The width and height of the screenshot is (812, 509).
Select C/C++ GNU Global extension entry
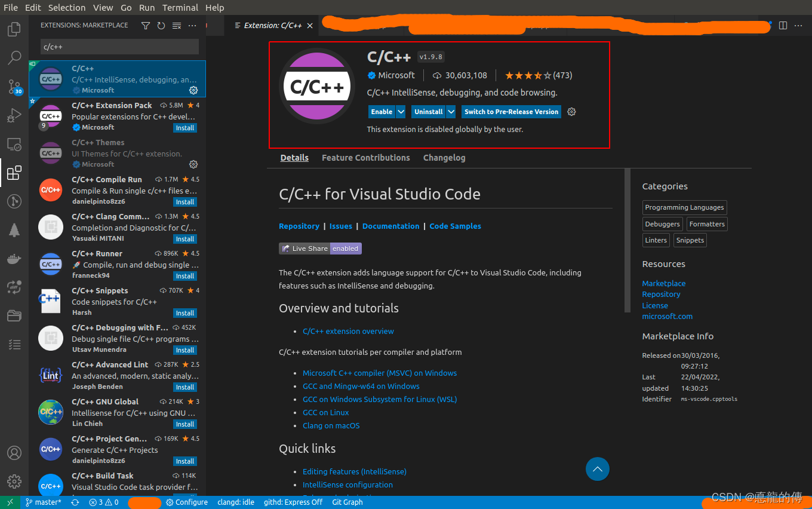[118, 413]
